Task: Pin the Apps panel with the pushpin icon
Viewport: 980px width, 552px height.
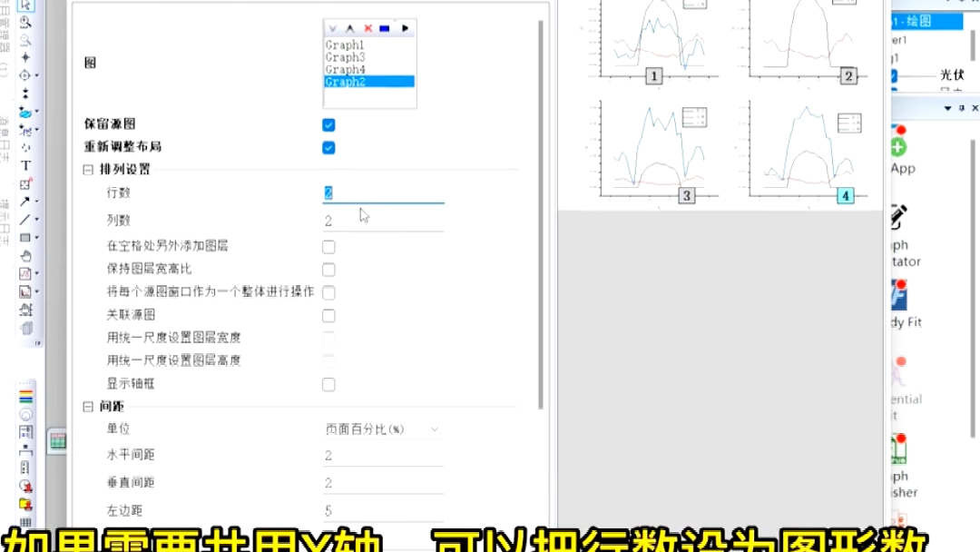Action: point(964,108)
